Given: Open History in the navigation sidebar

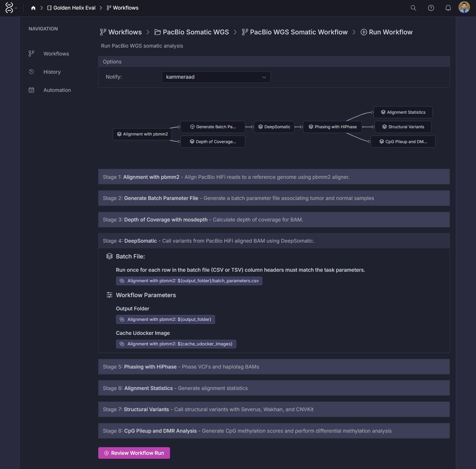Looking at the screenshot, I should [52, 72].
